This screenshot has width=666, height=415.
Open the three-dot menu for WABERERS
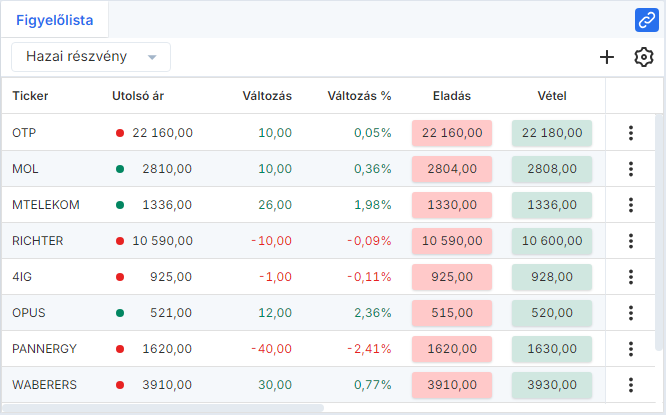click(x=631, y=385)
